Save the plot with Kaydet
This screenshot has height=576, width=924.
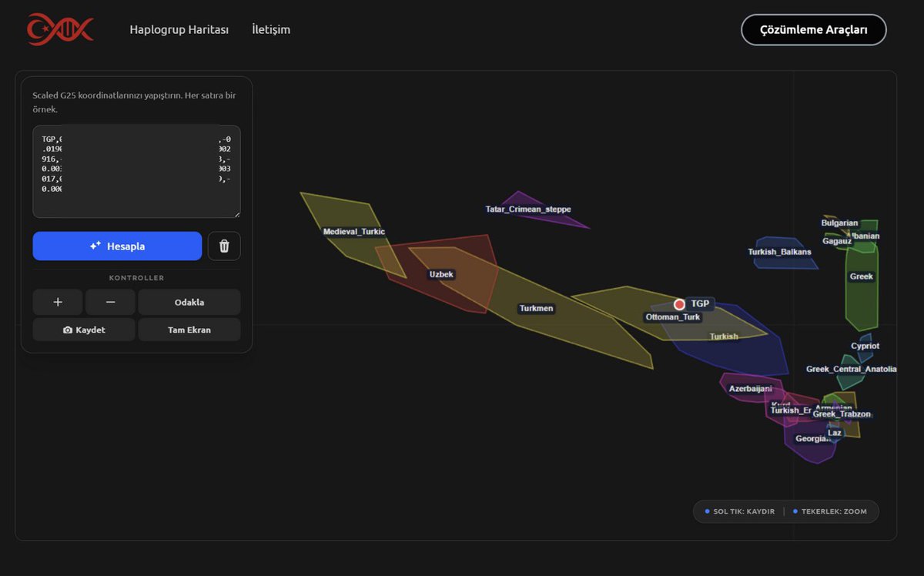point(84,330)
